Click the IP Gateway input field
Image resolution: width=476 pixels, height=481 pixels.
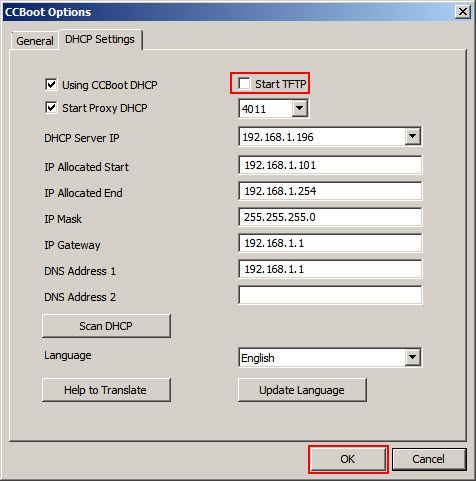(x=330, y=243)
